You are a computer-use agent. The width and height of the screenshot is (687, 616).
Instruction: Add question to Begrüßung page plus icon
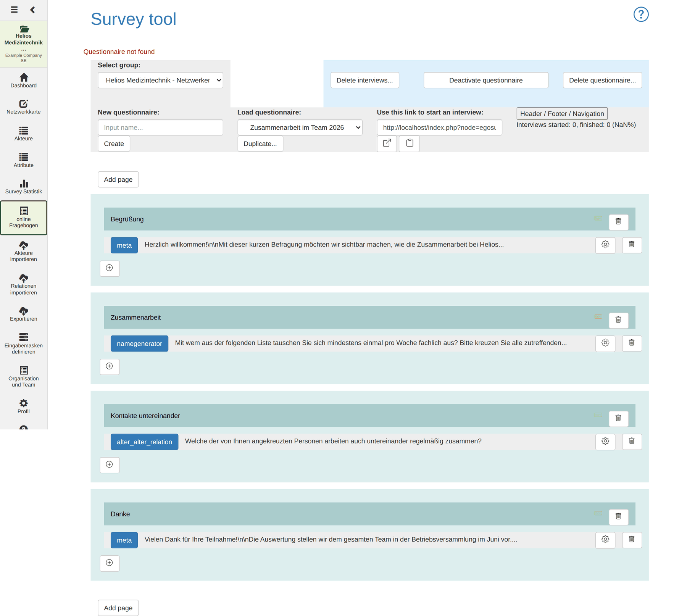[110, 268]
